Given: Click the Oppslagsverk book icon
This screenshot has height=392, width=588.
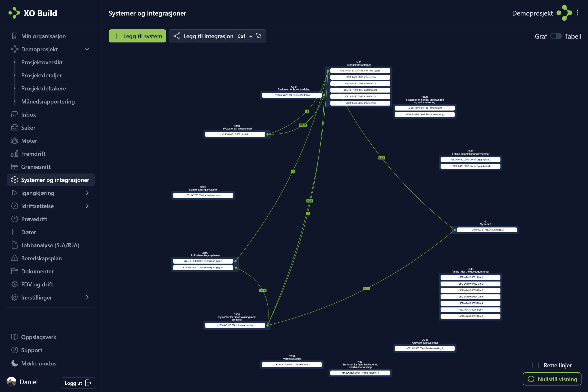Looking at the screenshot, I should (14, 337).
